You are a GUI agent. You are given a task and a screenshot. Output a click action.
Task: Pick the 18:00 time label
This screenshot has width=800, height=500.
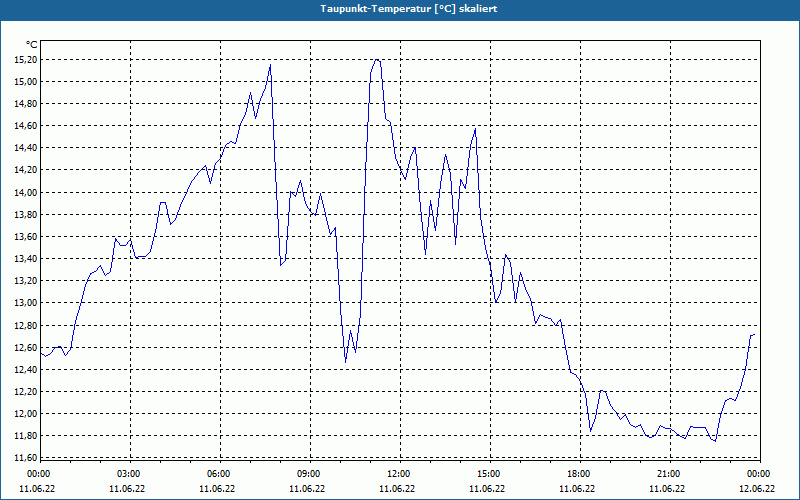pyautogui.click(x=579, y=474)
